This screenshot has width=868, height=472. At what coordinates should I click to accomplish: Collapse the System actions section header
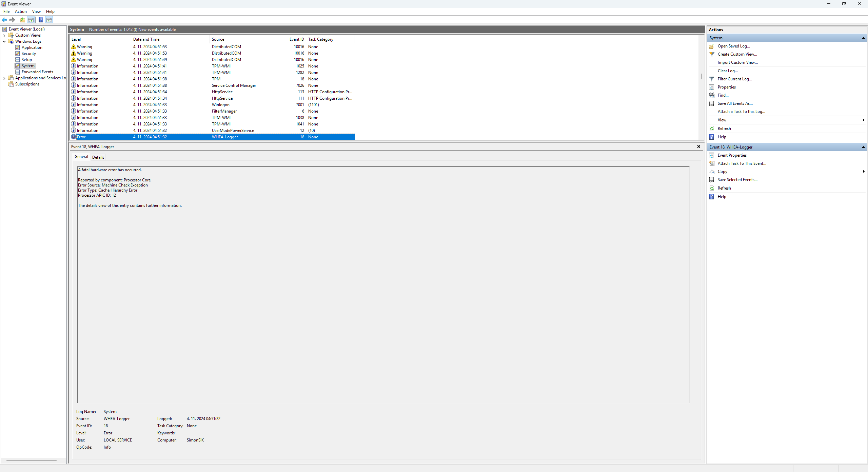[863, 38]
